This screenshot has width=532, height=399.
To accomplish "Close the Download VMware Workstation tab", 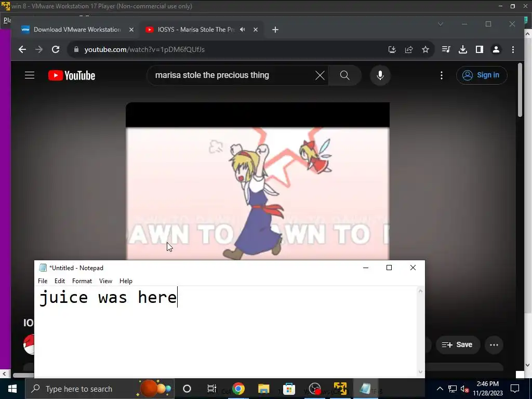I will (x=131, y=30).
